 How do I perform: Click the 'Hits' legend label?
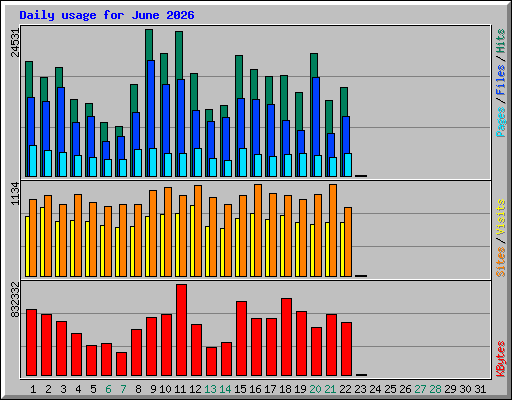(500, 41)
